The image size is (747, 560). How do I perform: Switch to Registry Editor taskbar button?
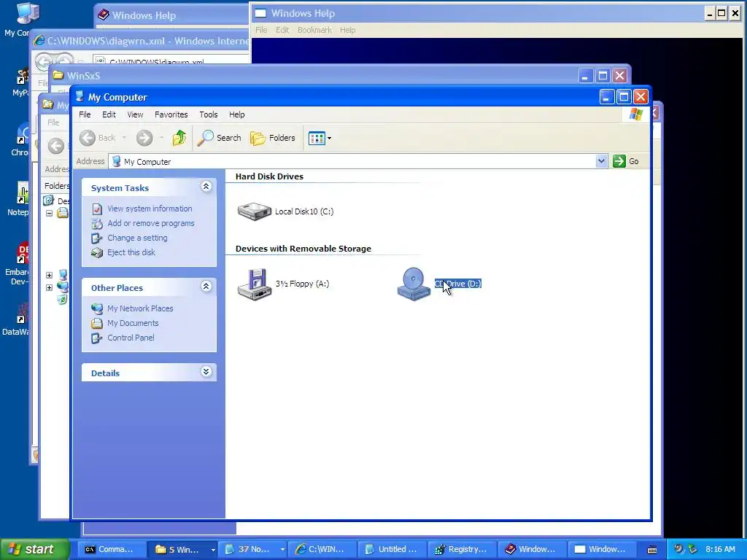point(461,549)
